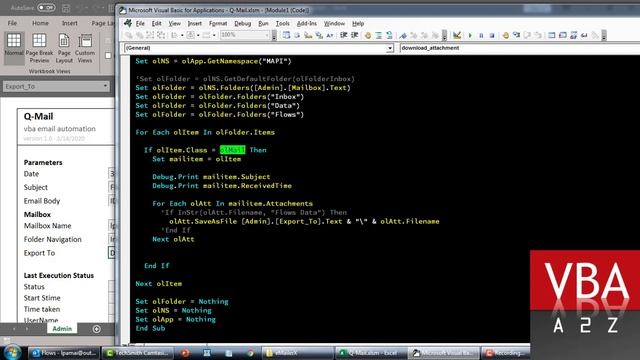Screen dimensions: 640x360
Task: Select the Admin sheet tab
Action: (62, 329)
